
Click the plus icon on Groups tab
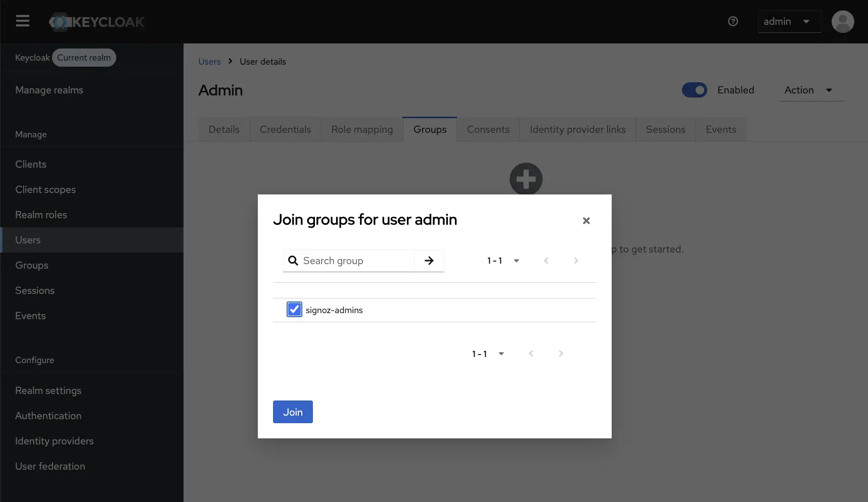pyautogui.click(x=526, y=179)
